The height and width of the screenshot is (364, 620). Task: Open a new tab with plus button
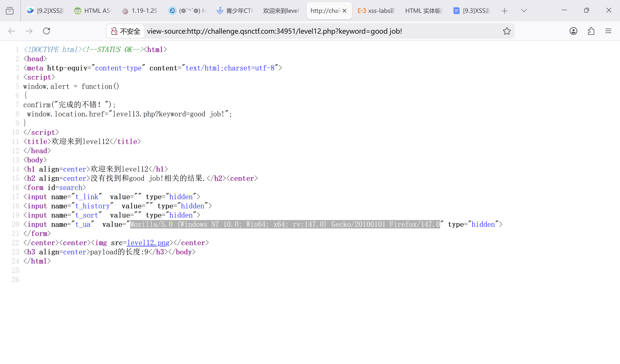(x=504, y=11)
